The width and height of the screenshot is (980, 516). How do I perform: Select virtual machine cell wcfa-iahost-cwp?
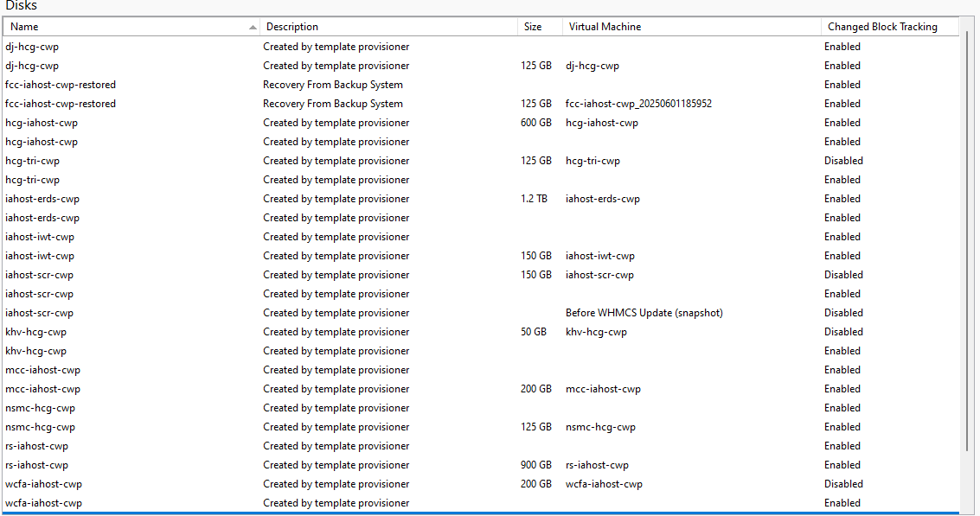(604, 484)
